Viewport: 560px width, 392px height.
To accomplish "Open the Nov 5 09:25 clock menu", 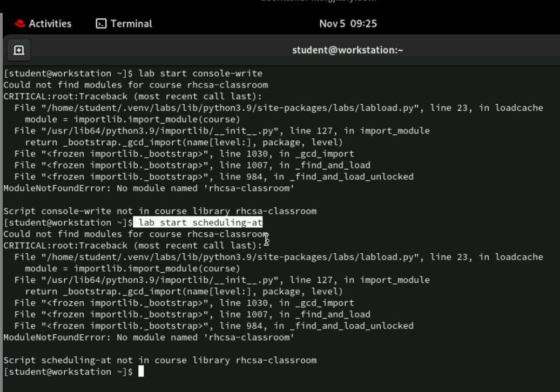I will point(348,24).
